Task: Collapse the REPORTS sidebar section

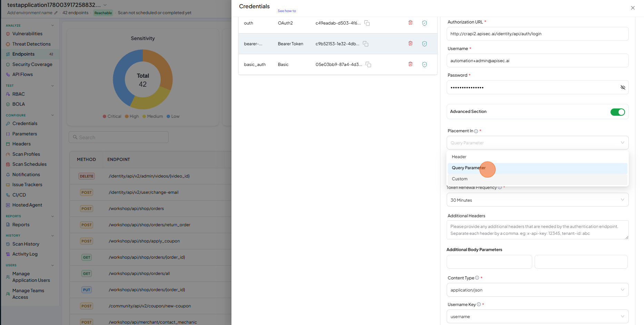Action: [x=52, y=216]
